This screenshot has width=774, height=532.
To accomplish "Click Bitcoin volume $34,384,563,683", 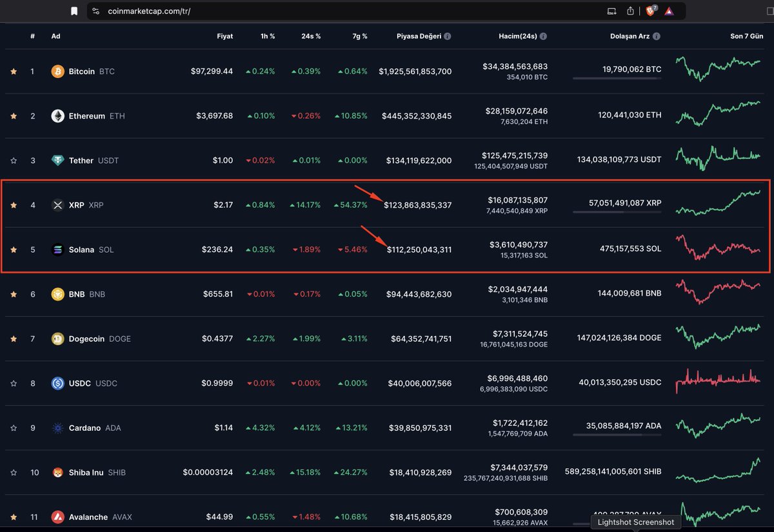I will [x=515, y=66].
